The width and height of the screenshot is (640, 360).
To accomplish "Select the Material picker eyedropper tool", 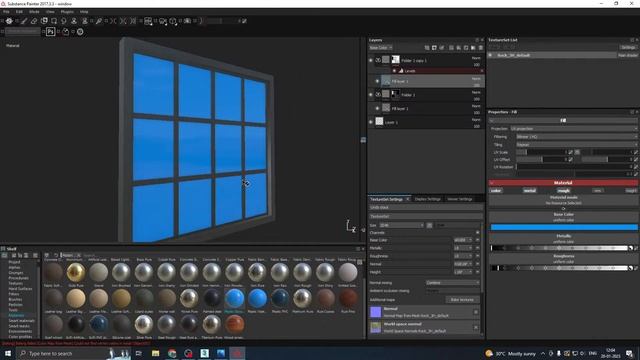I will (98, 21).
